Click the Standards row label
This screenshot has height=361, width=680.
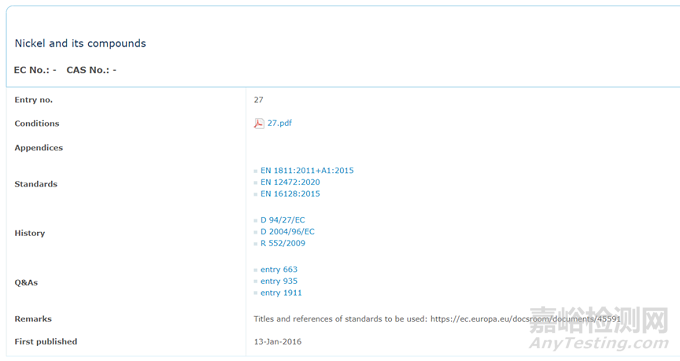click(x=36, y=184)
